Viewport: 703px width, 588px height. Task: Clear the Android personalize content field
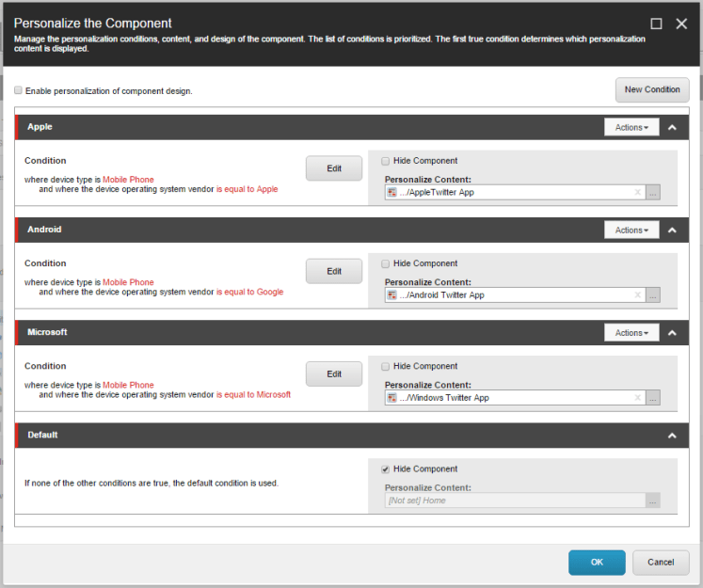637,295
